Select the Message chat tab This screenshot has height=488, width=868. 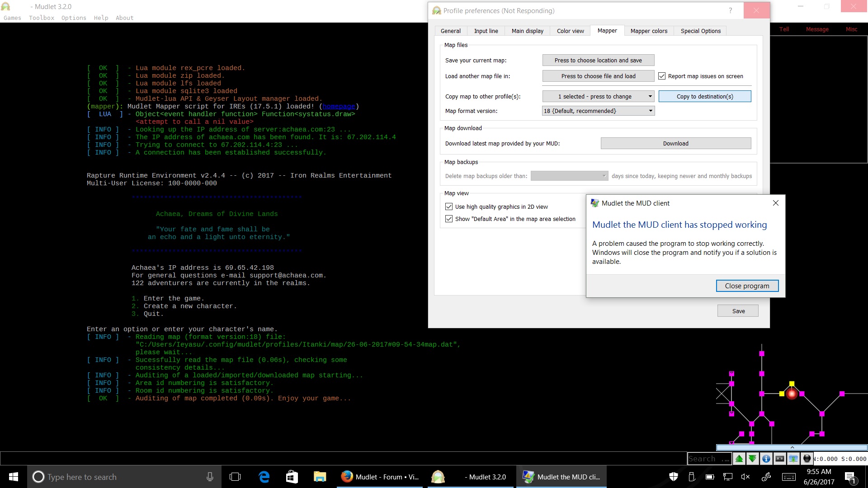817,29
